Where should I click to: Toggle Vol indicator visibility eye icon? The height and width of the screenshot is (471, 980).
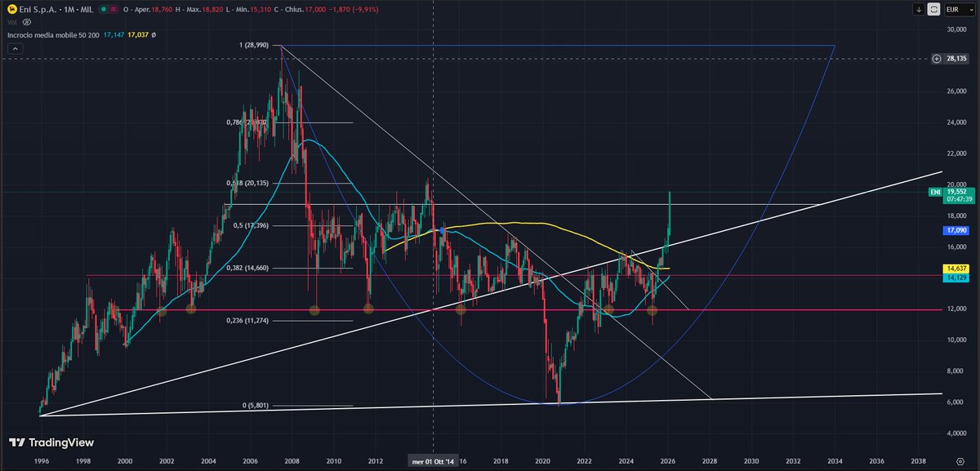click(x=27, y=22)
